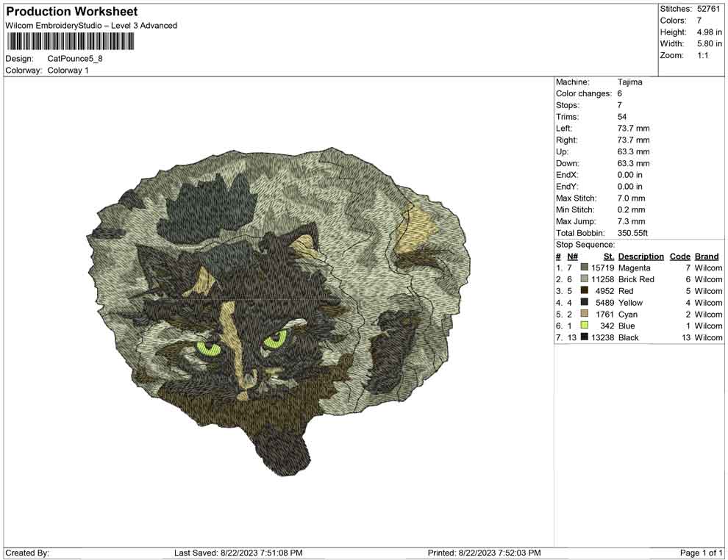Screen dimensions: 728x560
Task: Click the Code column header
Action: (679, 256)
